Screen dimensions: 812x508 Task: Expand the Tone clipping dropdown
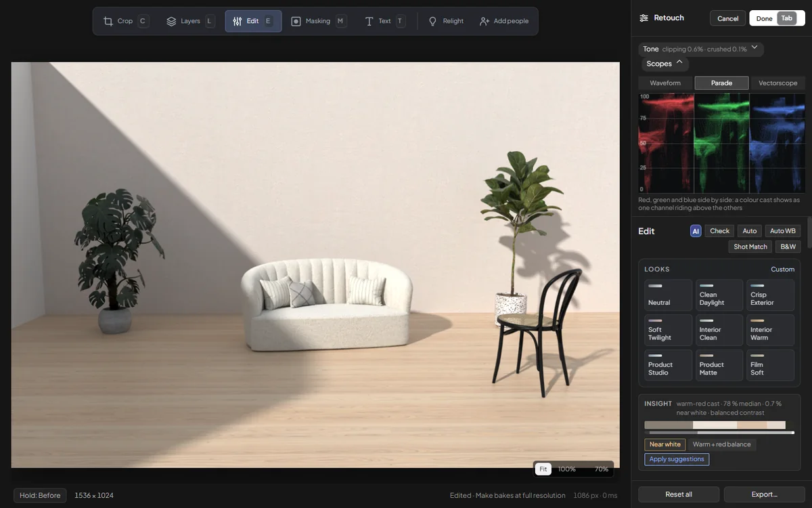pyautogui.click(x=701, y=49)
